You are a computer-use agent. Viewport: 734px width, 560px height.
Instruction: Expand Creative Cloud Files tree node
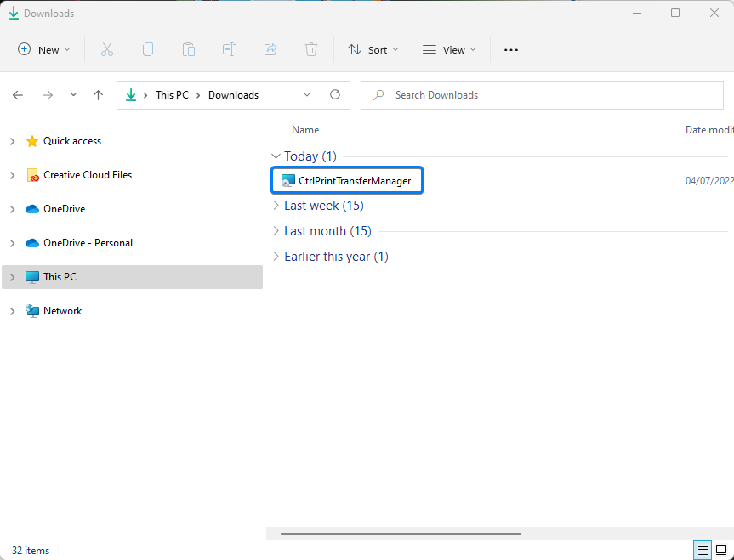tap(13, 175)
